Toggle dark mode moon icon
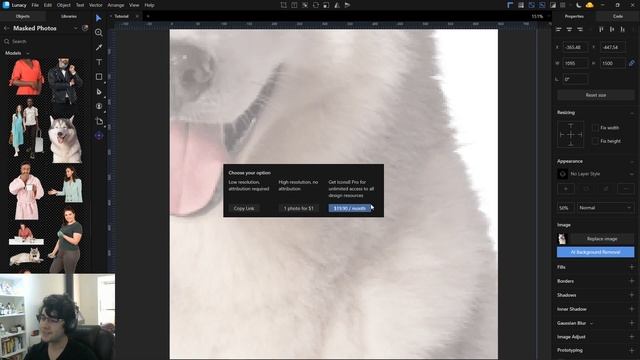Image resolution: width=640 pixels, height=360 pixels. pyautogui.click(x=578, y=5)
